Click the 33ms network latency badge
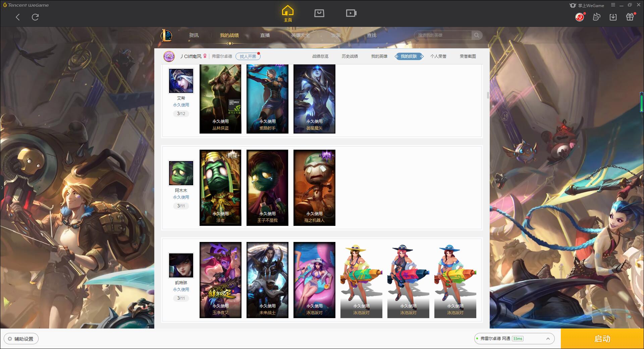The width and height of the screenshot is (644, 349). click(518, 339)
